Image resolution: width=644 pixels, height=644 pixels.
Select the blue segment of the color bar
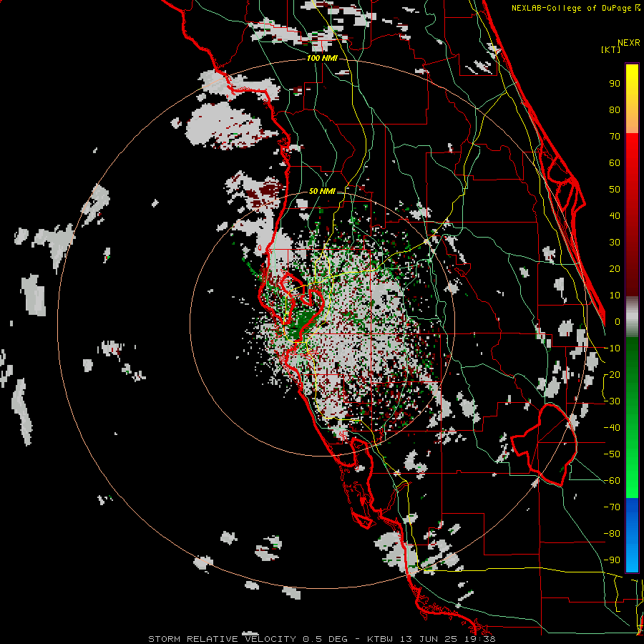click(632, 535)
